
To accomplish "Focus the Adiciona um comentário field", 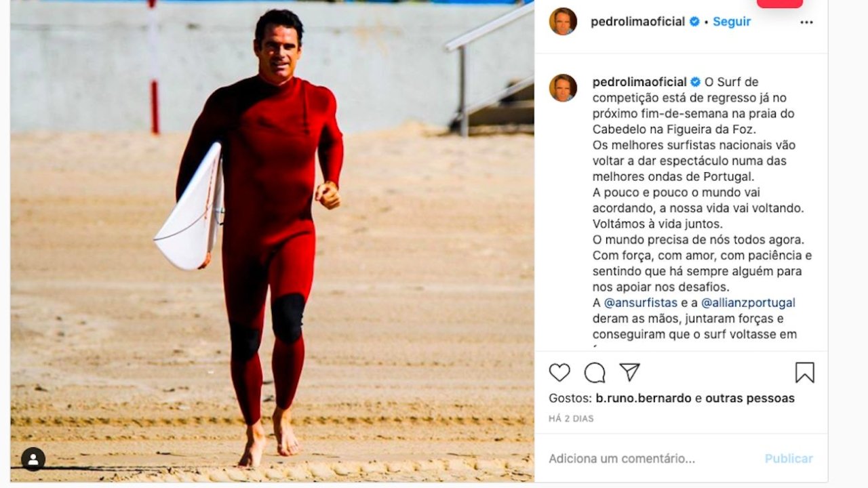I will [x=651, y=459].
